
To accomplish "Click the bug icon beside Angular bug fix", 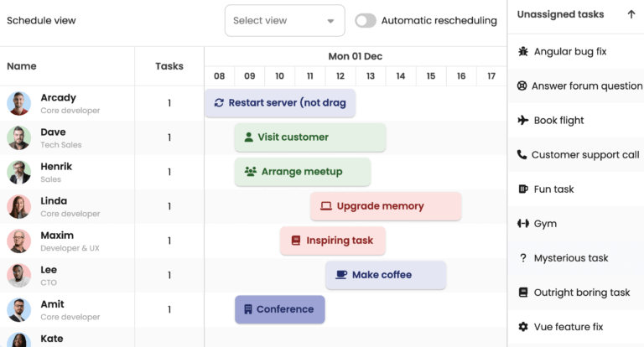I will [523, 51].
